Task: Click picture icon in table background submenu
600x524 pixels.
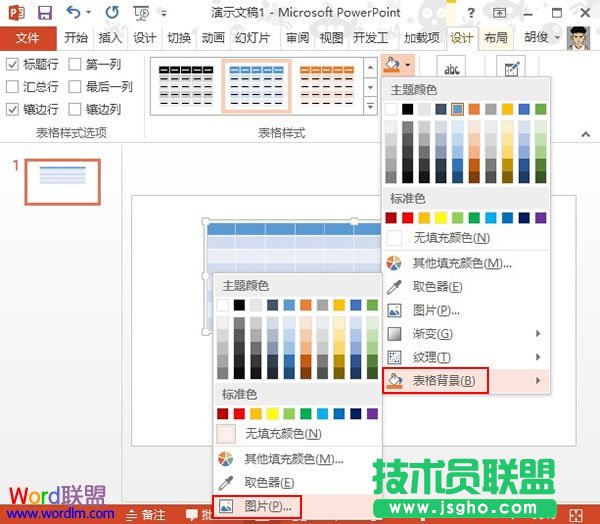Action: coord(226,506)
